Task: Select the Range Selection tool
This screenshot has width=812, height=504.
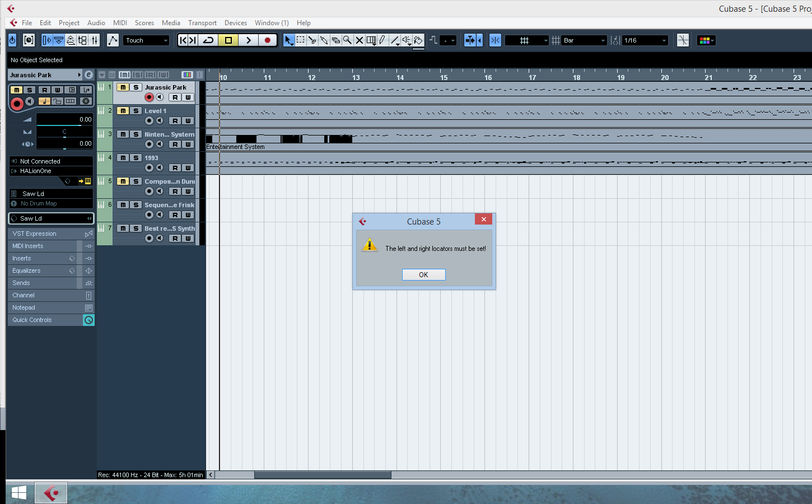Action: coord(301,40)
